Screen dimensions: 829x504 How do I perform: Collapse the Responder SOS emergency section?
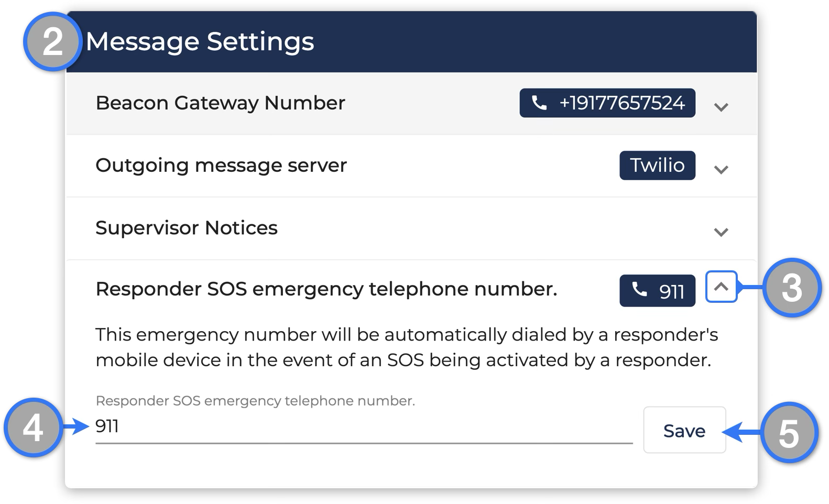click(x=721, y=287)
